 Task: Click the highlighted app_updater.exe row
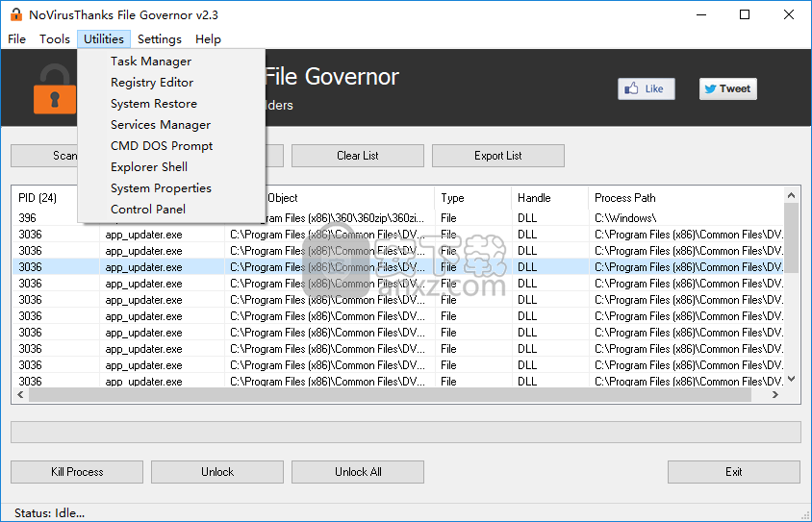click(x=397, y=267)
